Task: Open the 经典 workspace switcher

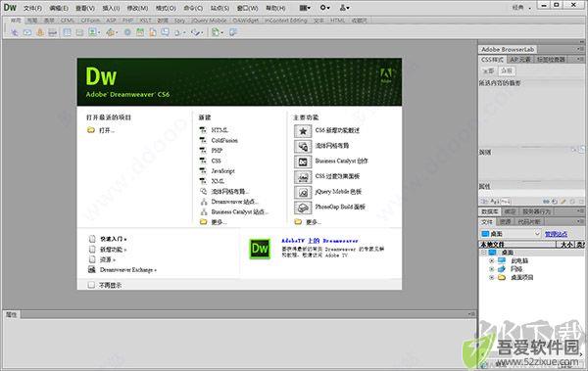Action: tap(521, 8)
